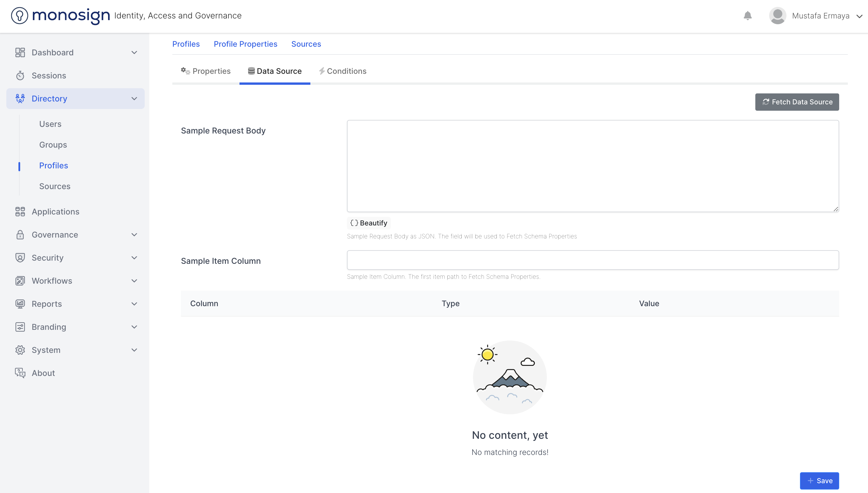Click the Reports chart icon
The width and height of the screenshot is (868, 493).
[x=20, y=304]
